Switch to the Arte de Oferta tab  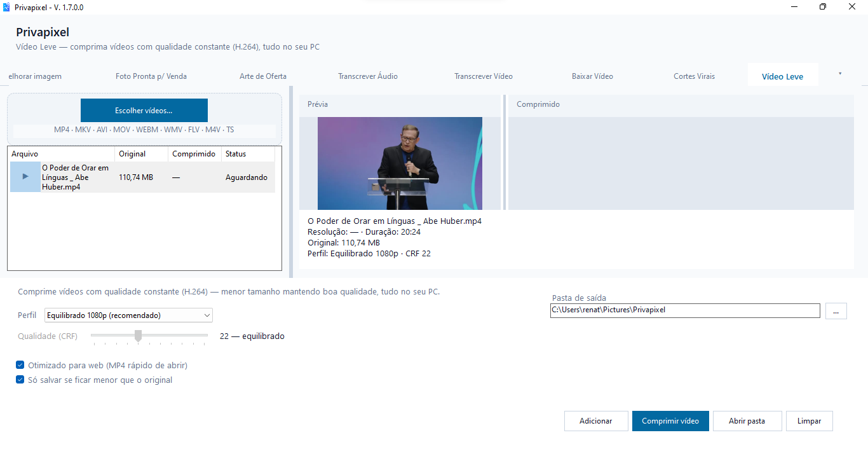pyautogui.click(x=263, y=76)
